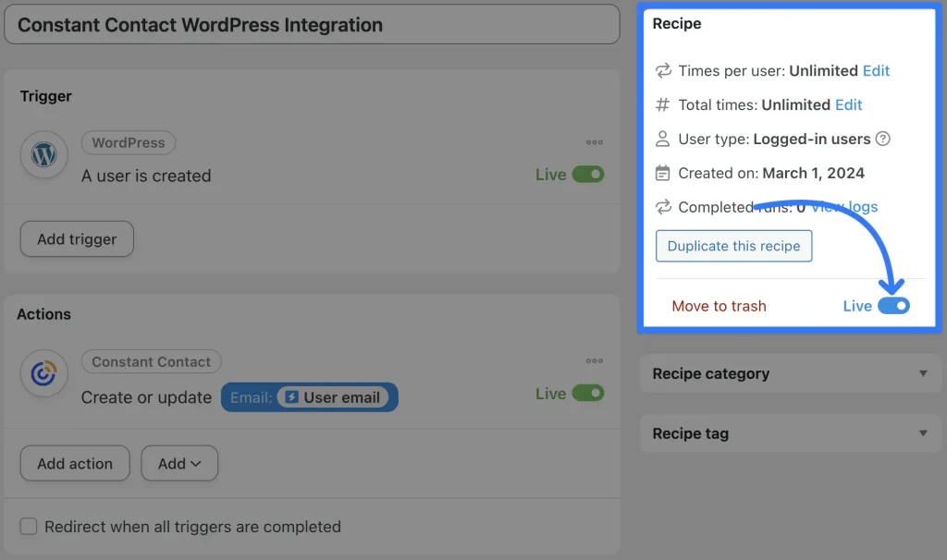Open the Add dropdown under Actions

pyautogui.click(x=179, y=463)
